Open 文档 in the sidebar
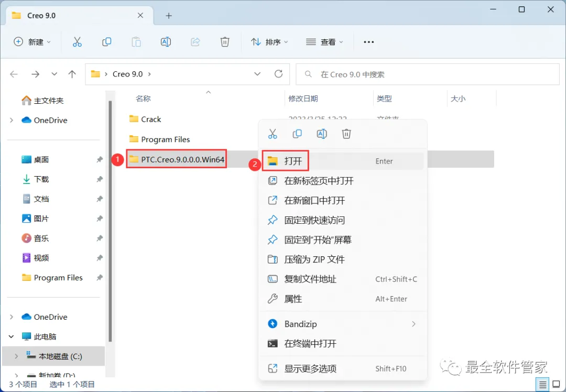The width and height of the screenshot is (566, 392). click(36, 199)
